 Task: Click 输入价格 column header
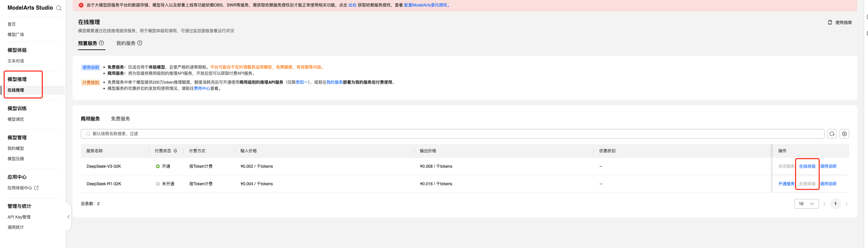point(249,151)
